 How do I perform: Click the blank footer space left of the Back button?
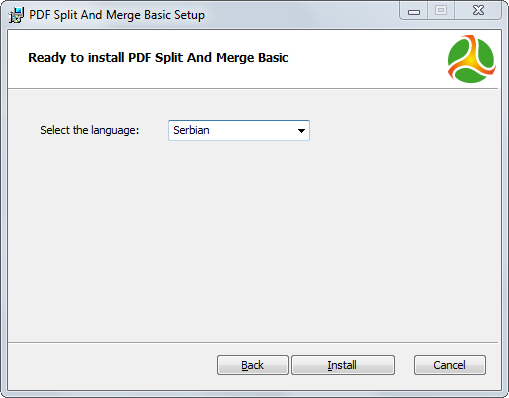112,365
